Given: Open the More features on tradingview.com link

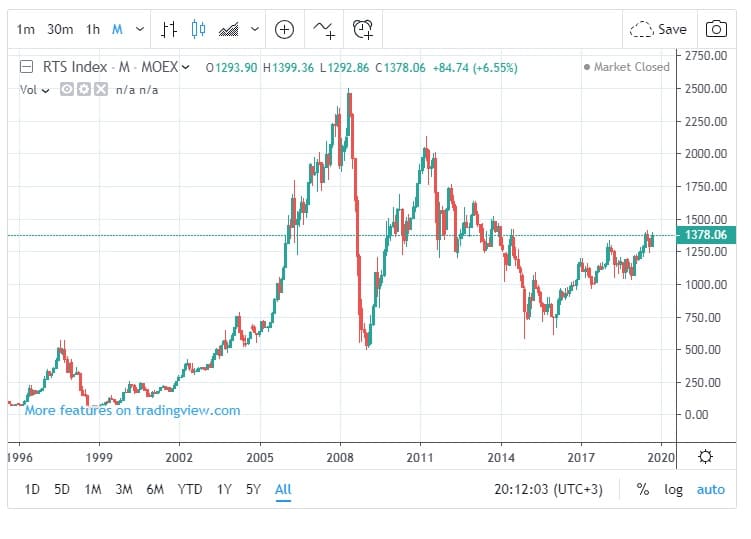Looking at the screenshot, I should point(132,410).
